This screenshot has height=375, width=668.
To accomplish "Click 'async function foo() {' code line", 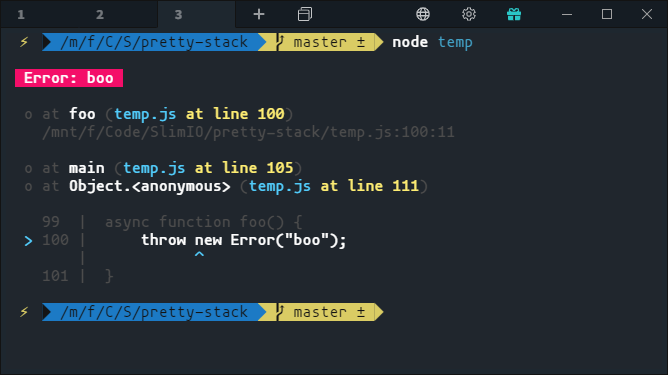I will pyautogui.click(x=204, y=222).
